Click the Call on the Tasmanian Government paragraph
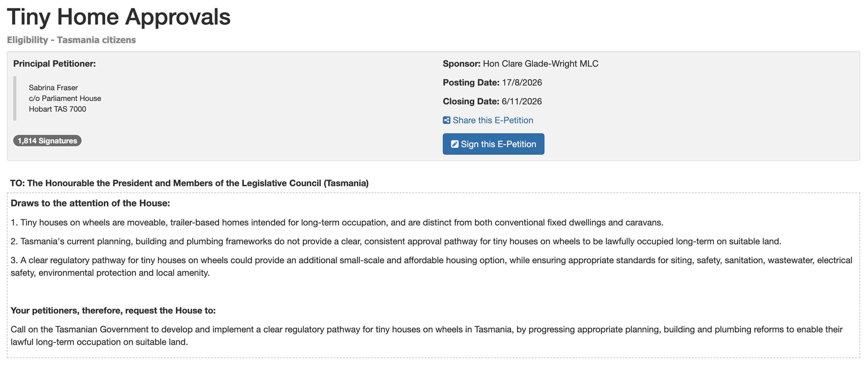868x366 pixels. click(x=427, y=336)
